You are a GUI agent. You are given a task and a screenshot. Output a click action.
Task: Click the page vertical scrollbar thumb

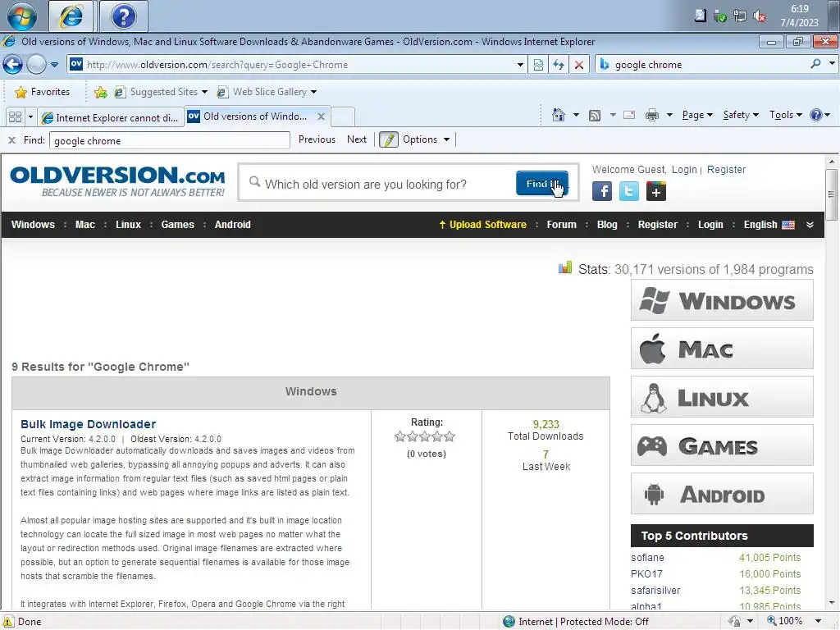coord(831,194)
